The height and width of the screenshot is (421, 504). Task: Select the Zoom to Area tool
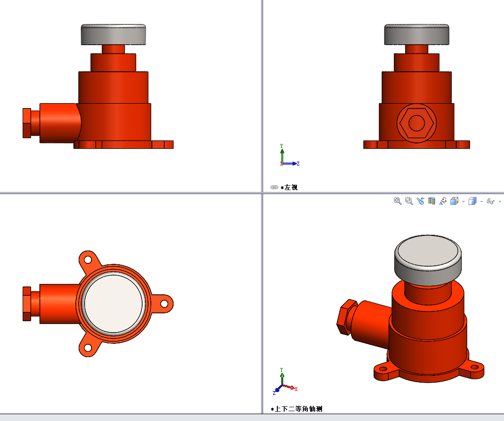409,201
